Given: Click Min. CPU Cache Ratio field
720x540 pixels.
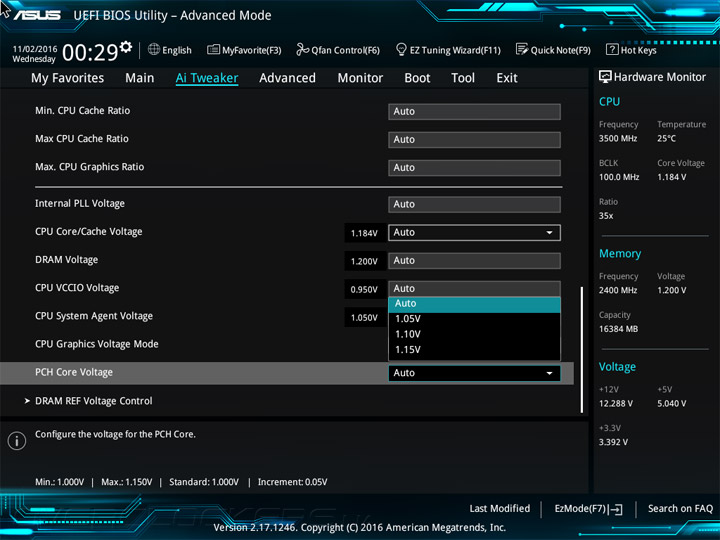Looking at the screenshot, I should (474, 112).
